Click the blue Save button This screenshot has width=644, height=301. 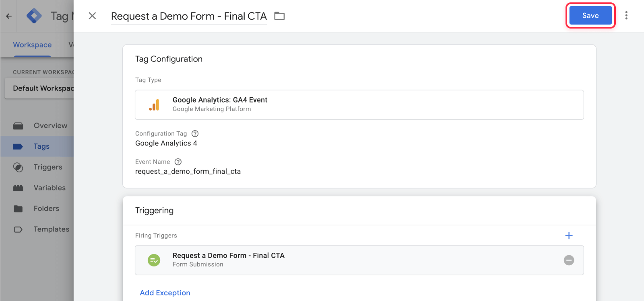tap(590, 16)
